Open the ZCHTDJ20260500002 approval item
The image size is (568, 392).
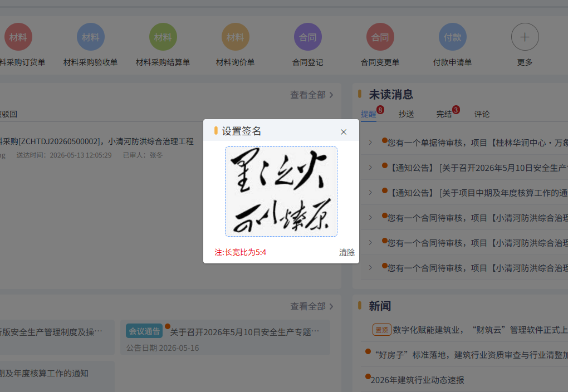97,141
